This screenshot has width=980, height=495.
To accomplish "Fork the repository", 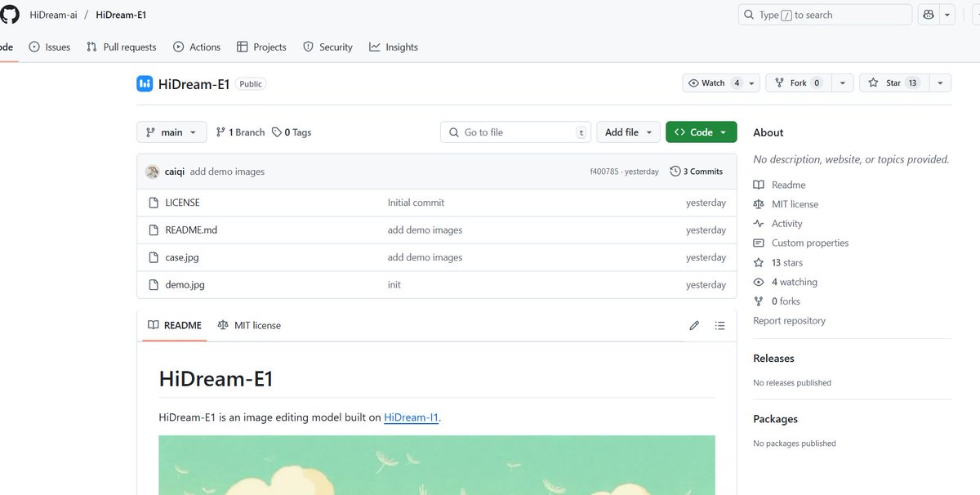I will 798,83.
